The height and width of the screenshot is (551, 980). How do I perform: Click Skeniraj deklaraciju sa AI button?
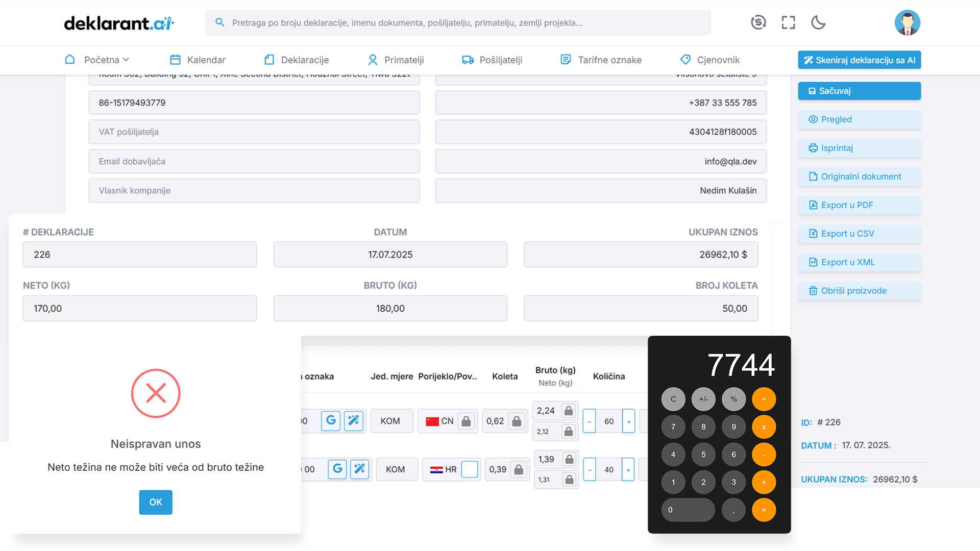tap(859, 60)
